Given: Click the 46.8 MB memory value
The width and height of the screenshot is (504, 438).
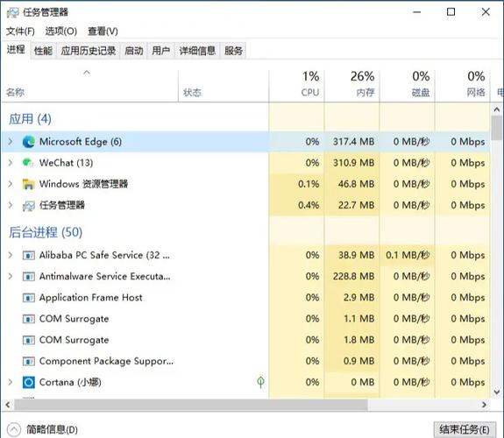Looking at the screenshot, I should 356,184.
